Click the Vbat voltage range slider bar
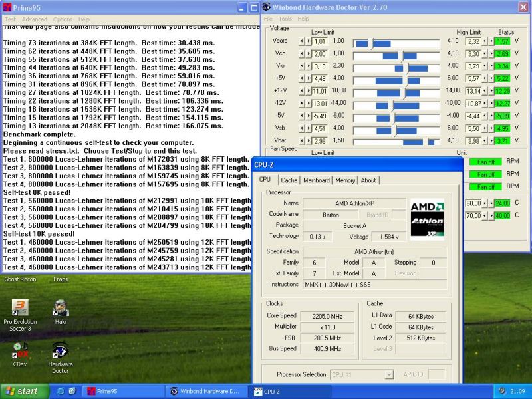 click(396, 142)
